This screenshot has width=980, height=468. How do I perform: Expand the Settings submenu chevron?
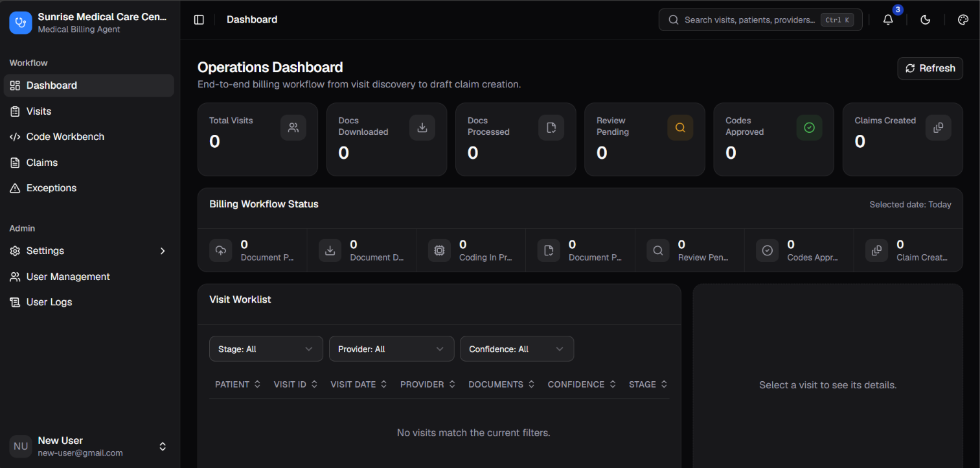(163, 251)
